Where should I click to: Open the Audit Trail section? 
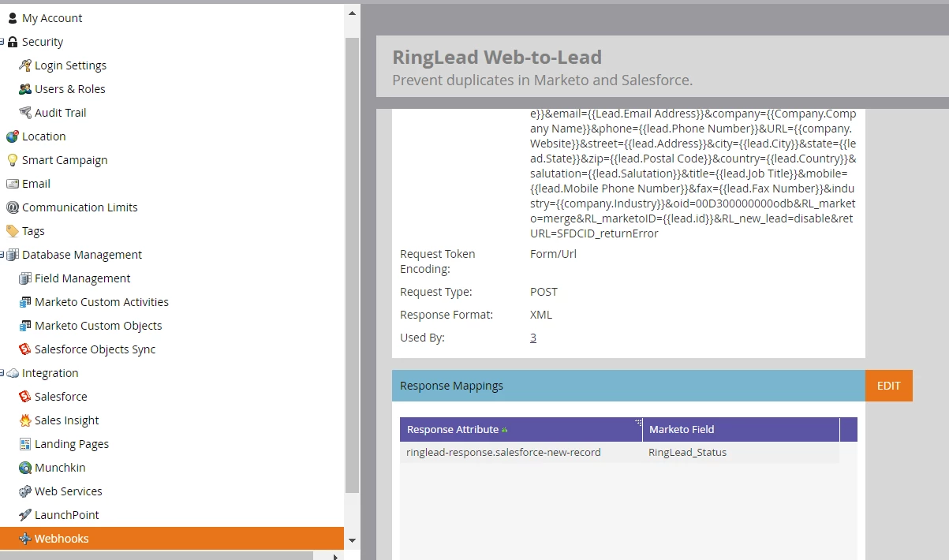(x=60, y=113)
